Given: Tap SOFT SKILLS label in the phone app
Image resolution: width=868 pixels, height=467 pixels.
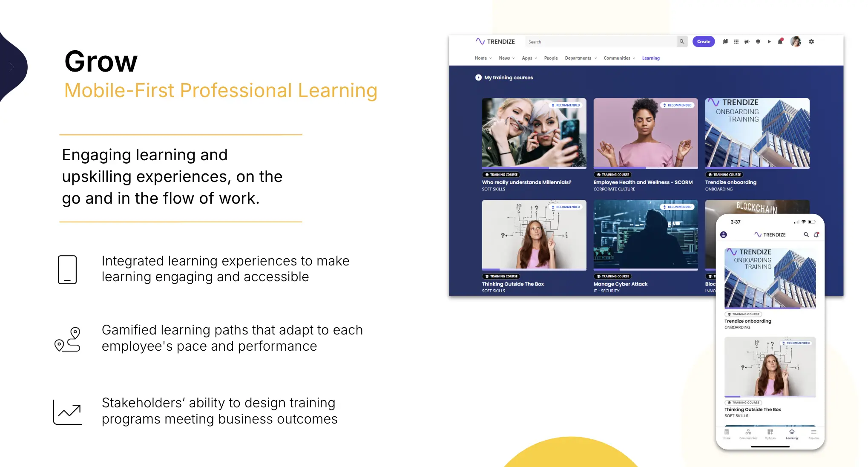Looking at the screenshot, I should tap(736, 416).
